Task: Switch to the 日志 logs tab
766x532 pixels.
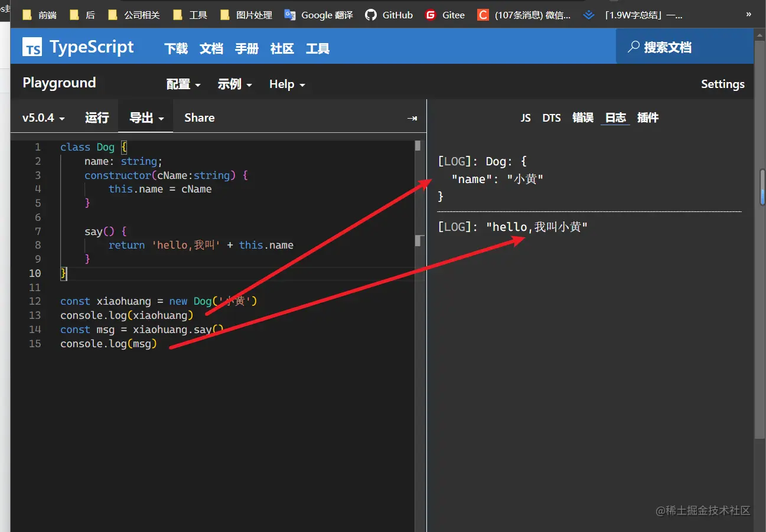Action: [616, 118]
